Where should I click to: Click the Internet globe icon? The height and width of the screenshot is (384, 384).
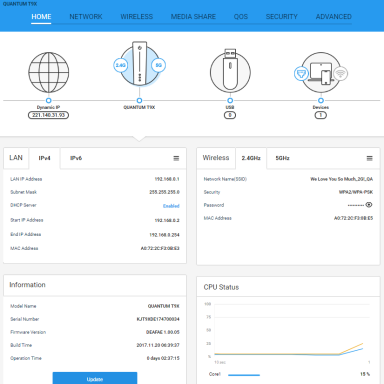coord(49,72)
